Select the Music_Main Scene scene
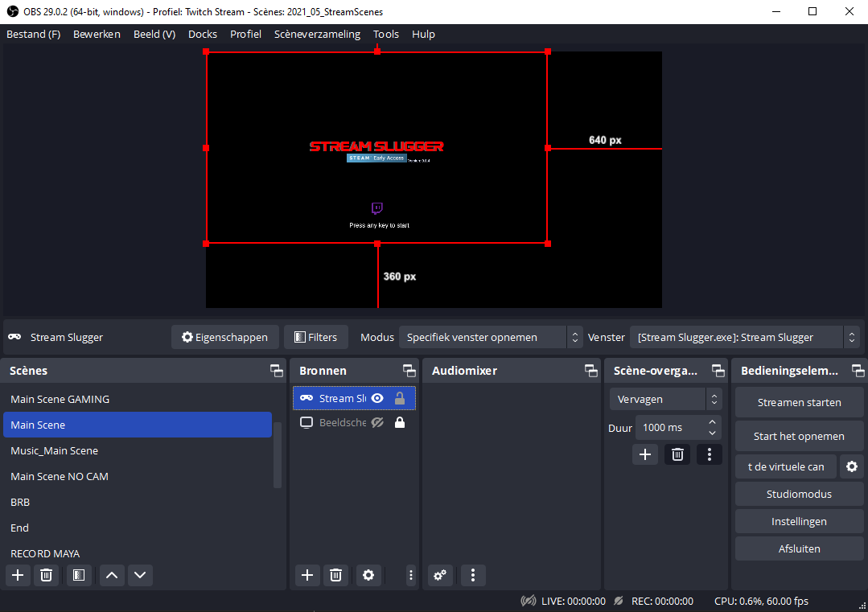Screen dimensions: 868x612 coord(138,450)
